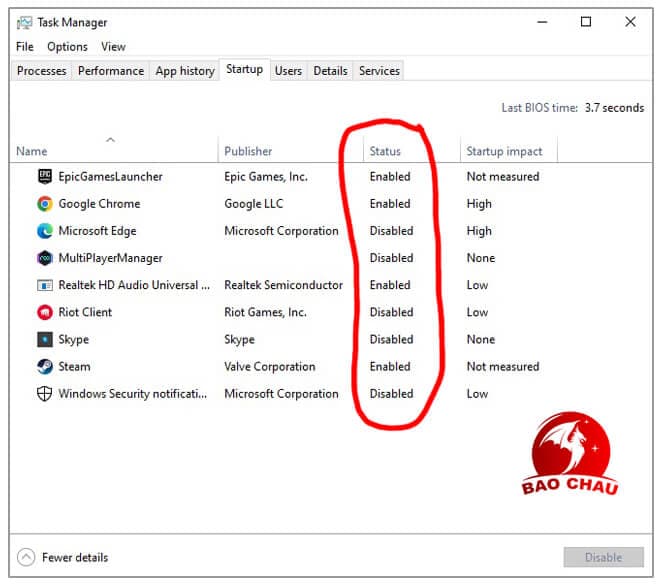
Task: Click publisher Riot Games, Inc.
Action: point(266,312)
